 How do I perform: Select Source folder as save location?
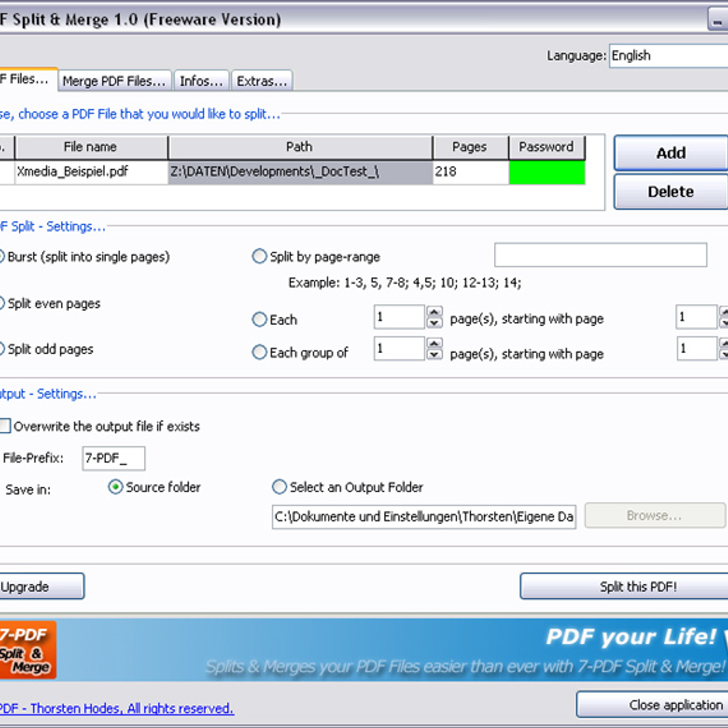[115, 487]
